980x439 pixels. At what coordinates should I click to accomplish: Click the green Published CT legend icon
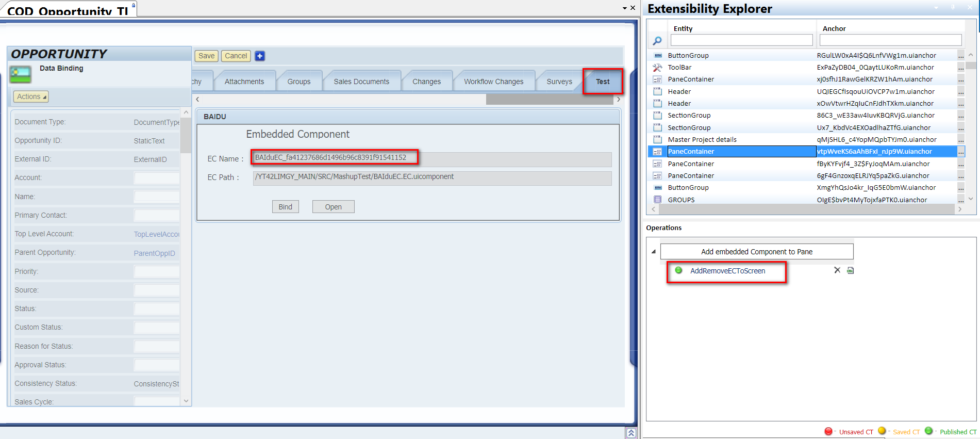pos(929,431)
